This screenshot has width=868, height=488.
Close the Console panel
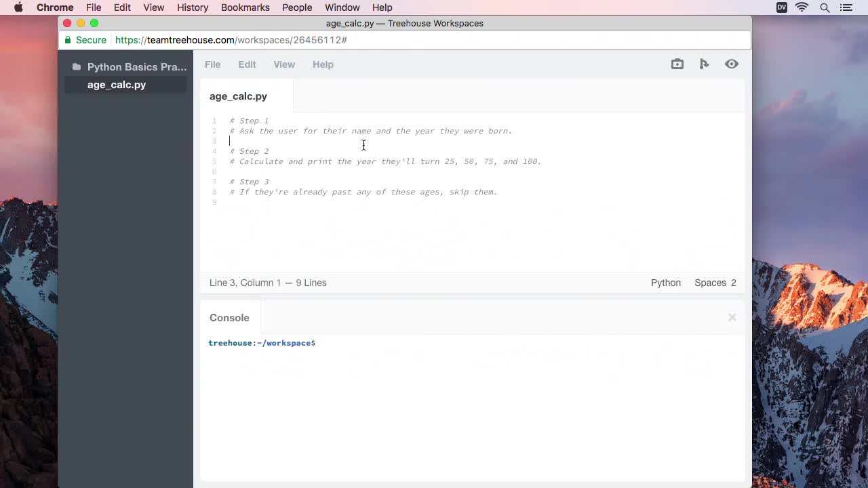732,317
